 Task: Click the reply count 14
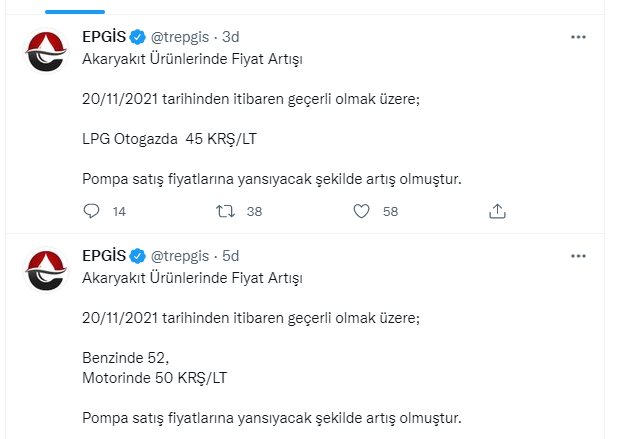click(119, 212)
